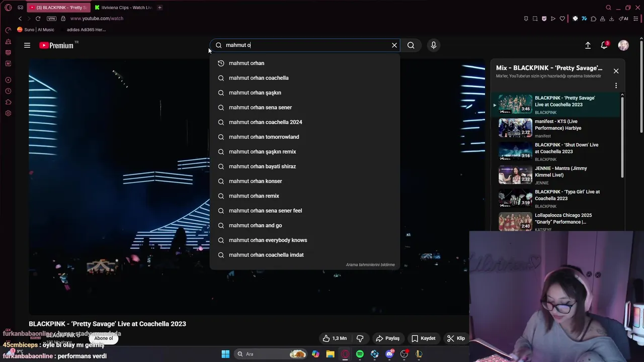Open Discord from the taskbar
The width and height of the screenshot is (644, 362).
pos(389,354)
